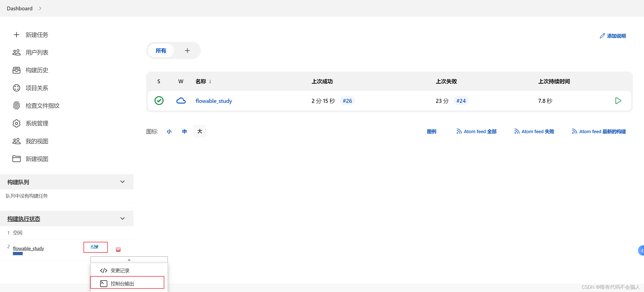The width and height of the screenshot is (644, 292).
Task: Click the fingerprint icon beside 检查文件指纹
Action: tap(16, 106)
